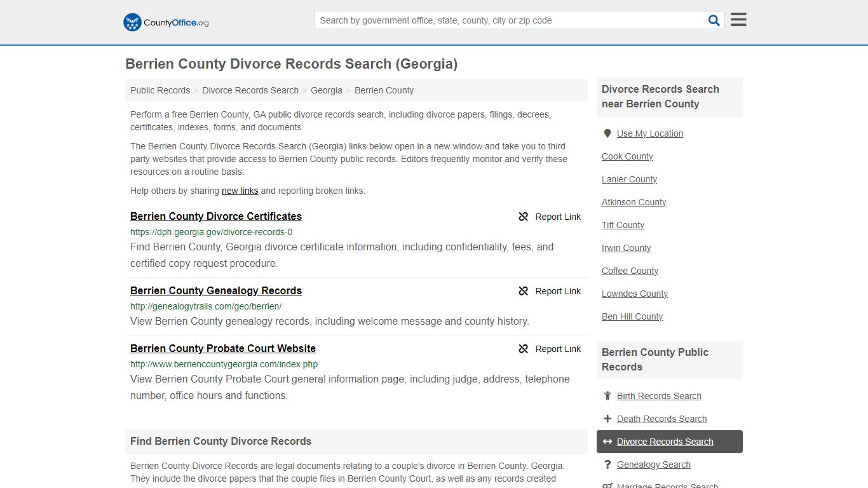Image resolution: width=868 pixels, height=488 pixels.
Task: Go to Public Records breadcrumb
Action: click(x=160, y=90)
